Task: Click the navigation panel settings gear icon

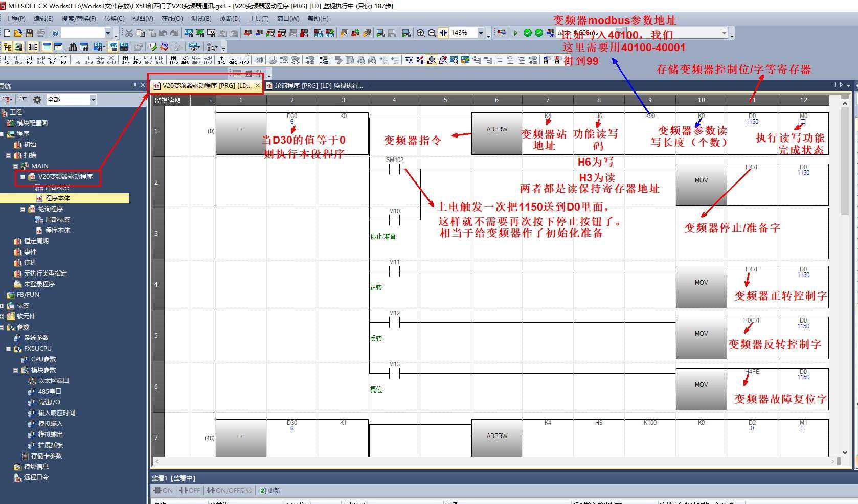Action: pyautogui.click(x=37, y=100)
